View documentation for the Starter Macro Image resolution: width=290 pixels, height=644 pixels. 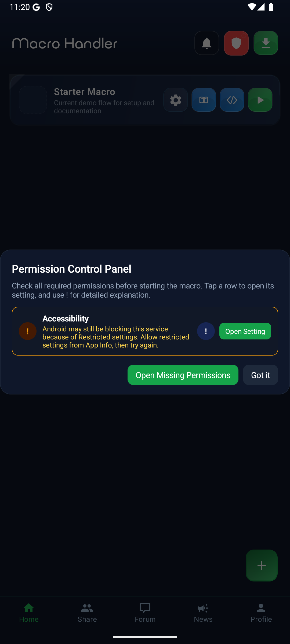pos(204,100)
